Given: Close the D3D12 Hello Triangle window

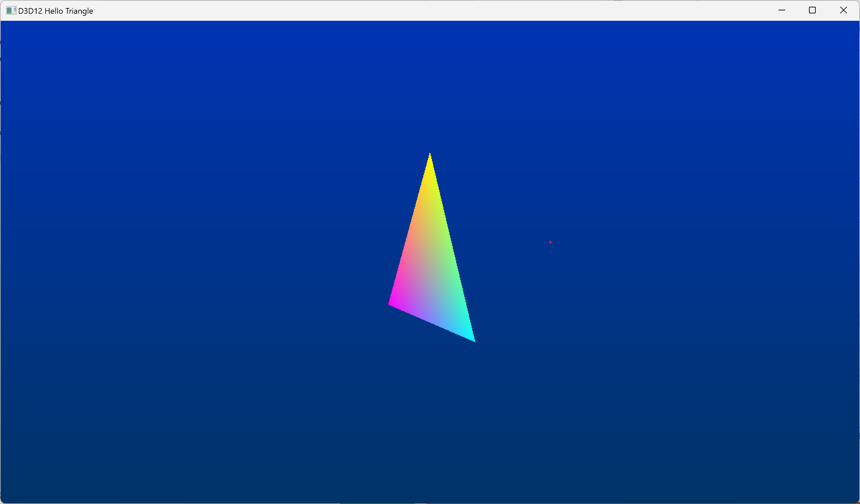Looking at the screenshot, I should (x=843, y=11).
